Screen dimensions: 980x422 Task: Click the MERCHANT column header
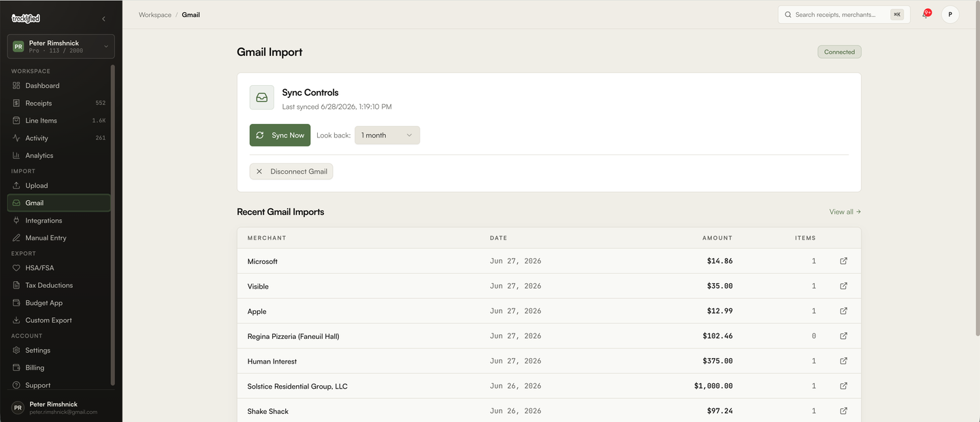pyautogui.click(x=267, y=238)
